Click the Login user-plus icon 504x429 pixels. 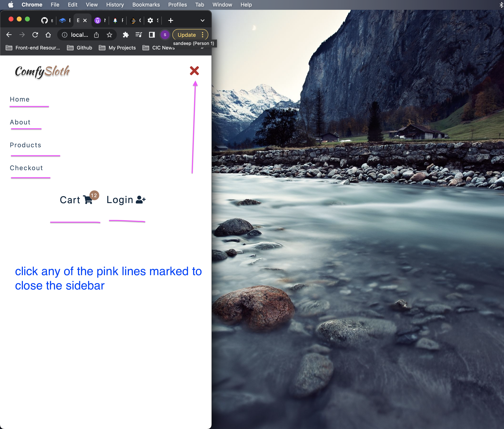click(x=140, y=199)
